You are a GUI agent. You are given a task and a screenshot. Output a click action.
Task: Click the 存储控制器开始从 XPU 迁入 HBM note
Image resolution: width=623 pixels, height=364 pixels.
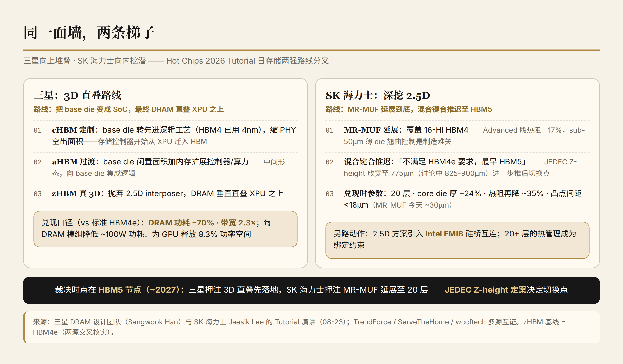tap(152, 142)
